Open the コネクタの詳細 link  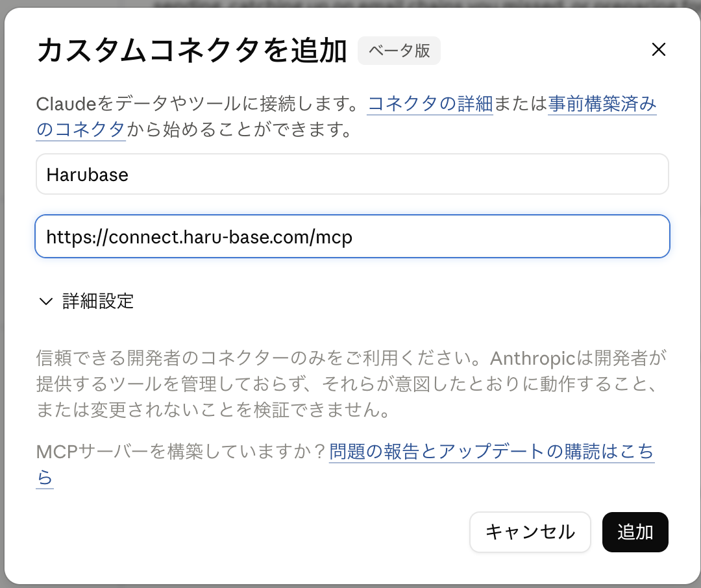tap(430, 104)
